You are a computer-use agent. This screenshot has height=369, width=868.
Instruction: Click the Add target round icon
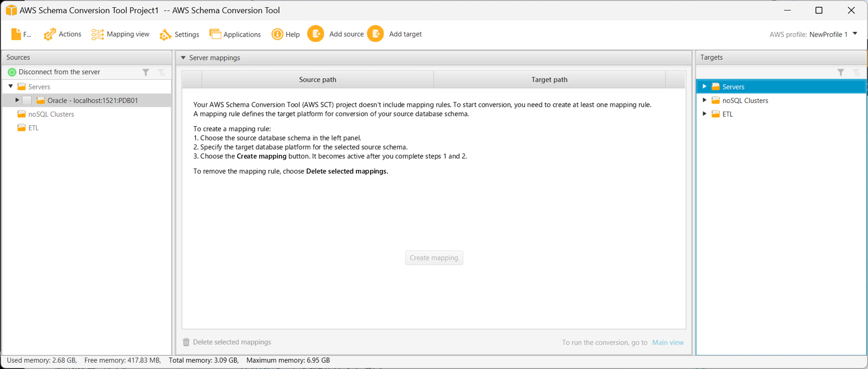click(x=375, y=34)
